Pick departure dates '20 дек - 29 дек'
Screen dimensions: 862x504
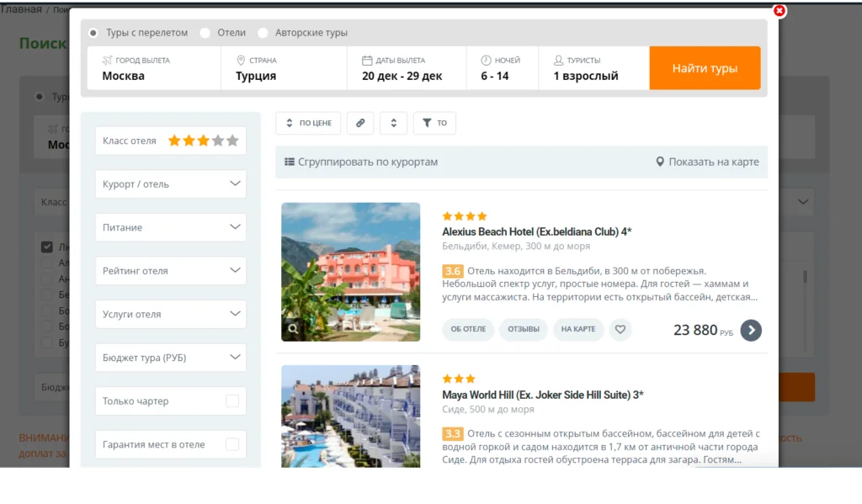(407, 68)
